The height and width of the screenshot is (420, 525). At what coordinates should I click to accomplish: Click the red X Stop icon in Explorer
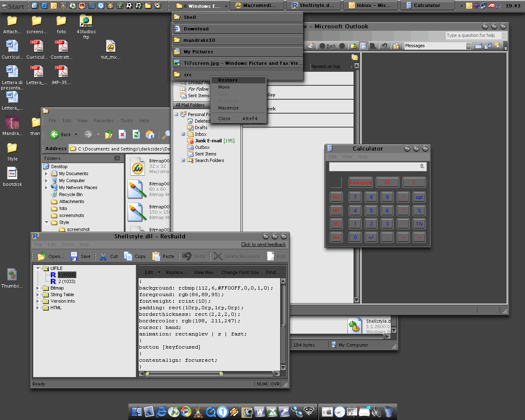(x=122, y=135)
